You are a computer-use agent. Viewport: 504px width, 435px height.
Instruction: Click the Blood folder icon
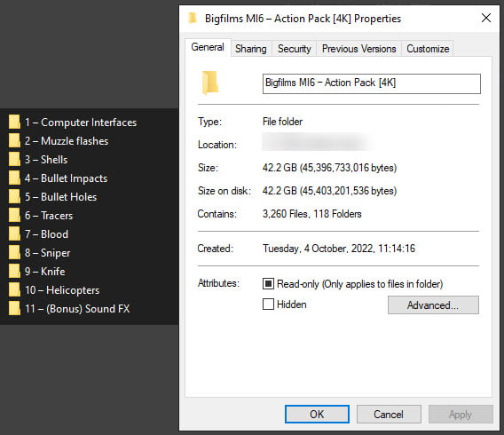[14, 234]
